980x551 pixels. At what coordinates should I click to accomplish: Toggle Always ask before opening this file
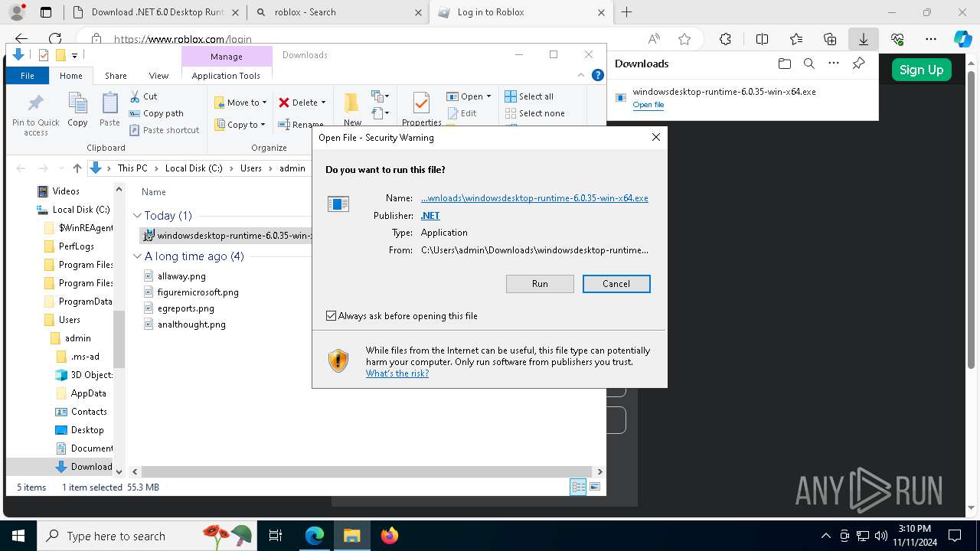point(331,315)
